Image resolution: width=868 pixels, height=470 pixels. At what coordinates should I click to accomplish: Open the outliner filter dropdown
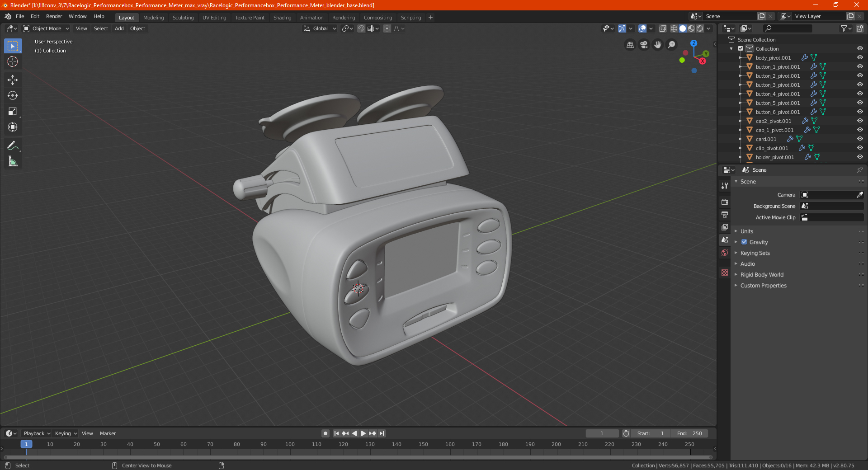click(846, 28)
